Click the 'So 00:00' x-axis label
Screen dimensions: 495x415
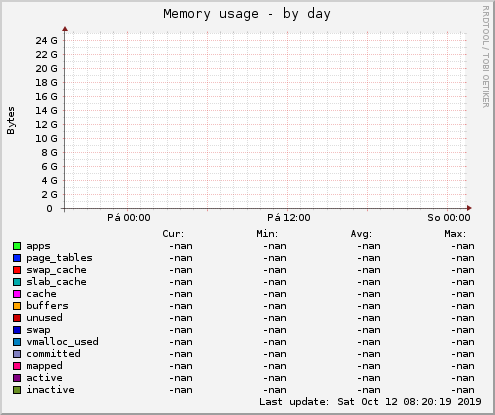coord(449,218)
